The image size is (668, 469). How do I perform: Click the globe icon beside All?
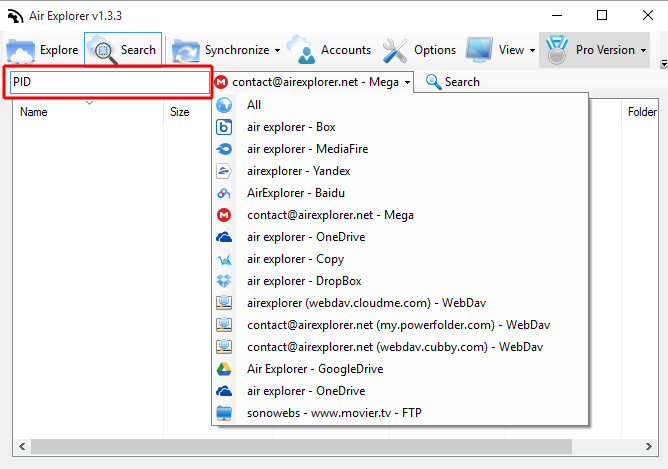[224, 105]
